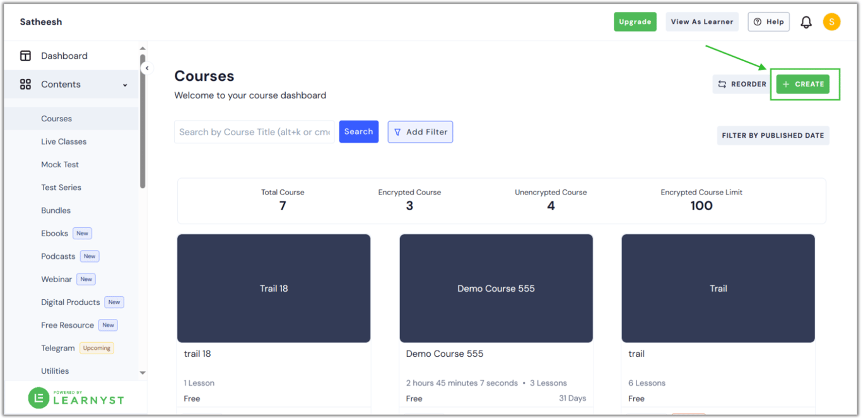Open Filter By Published Date
Screen dimensions: 868x418
773,135
